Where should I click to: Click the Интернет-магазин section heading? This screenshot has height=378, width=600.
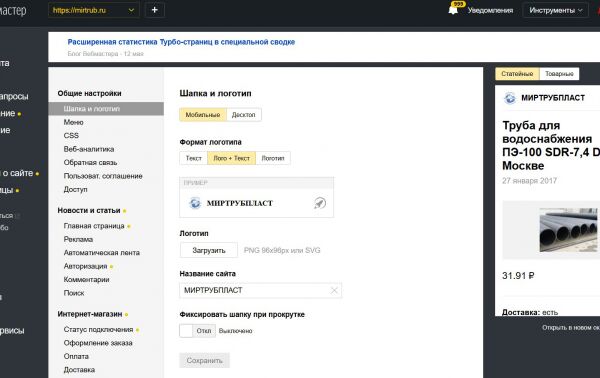[x=90, y=314]
